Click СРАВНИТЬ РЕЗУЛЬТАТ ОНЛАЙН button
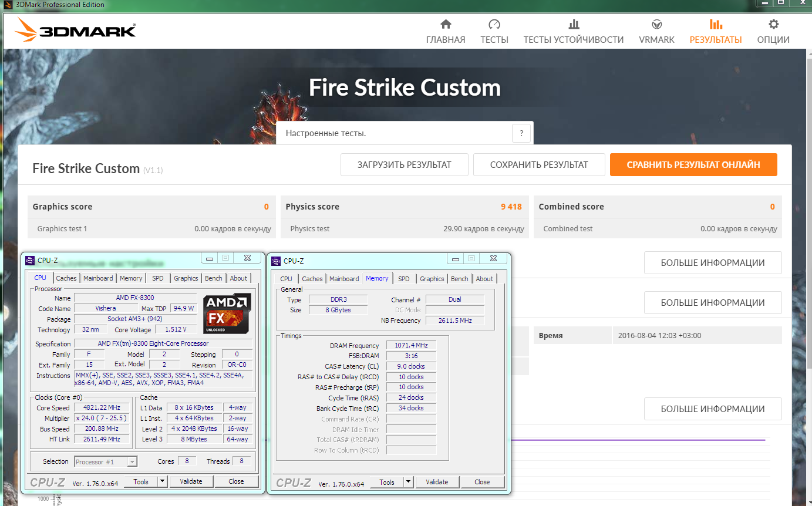This screenshot has width=812, height=506. pos(693,165)
